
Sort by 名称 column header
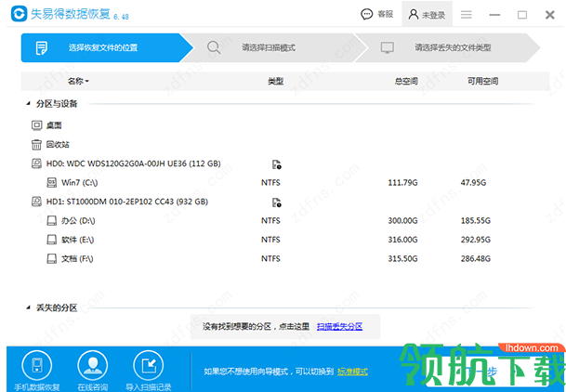pos(78,81)
